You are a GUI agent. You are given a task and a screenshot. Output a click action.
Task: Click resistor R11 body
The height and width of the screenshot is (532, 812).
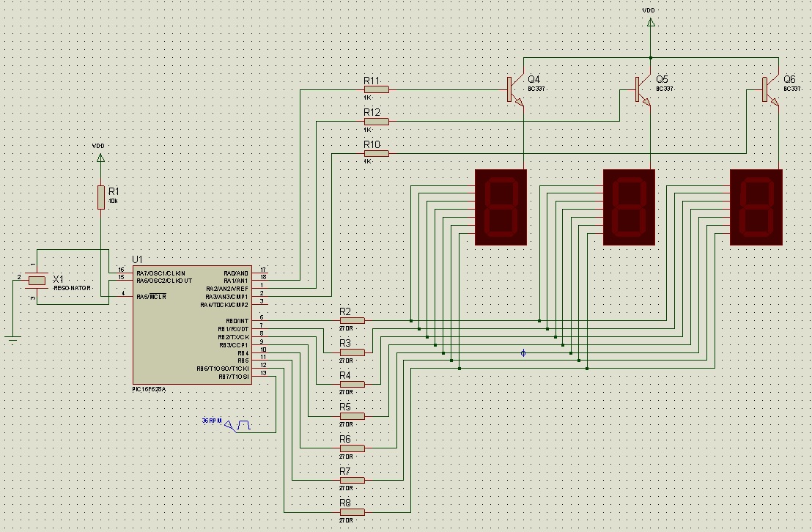click(x=376, y=89)
